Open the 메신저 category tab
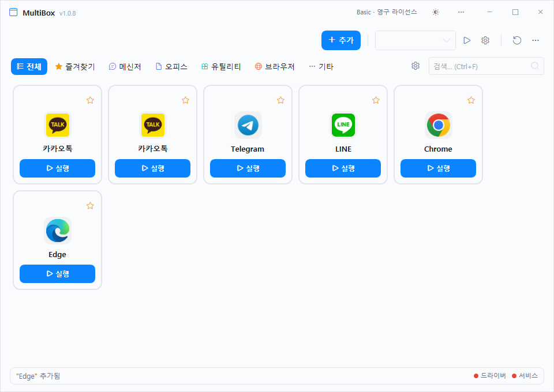The width and height of the screenshot is (554, 392). pos(125,67)
